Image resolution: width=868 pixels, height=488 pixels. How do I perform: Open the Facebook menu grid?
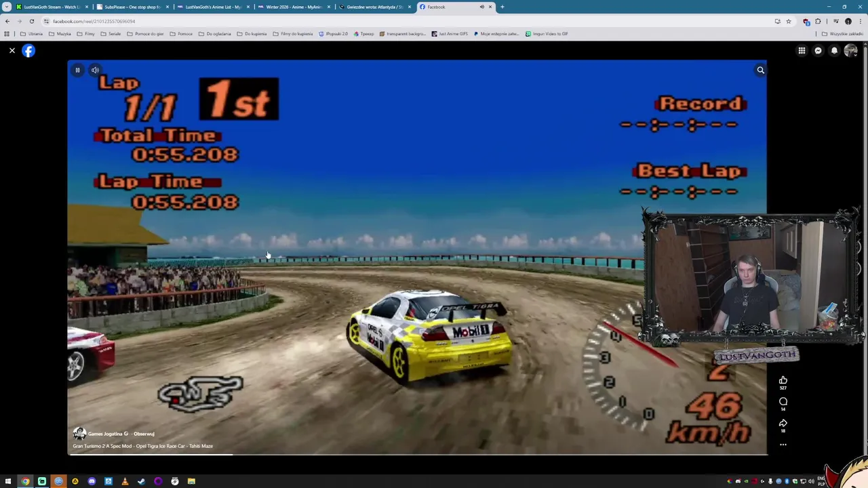click(x=802, y=51)
